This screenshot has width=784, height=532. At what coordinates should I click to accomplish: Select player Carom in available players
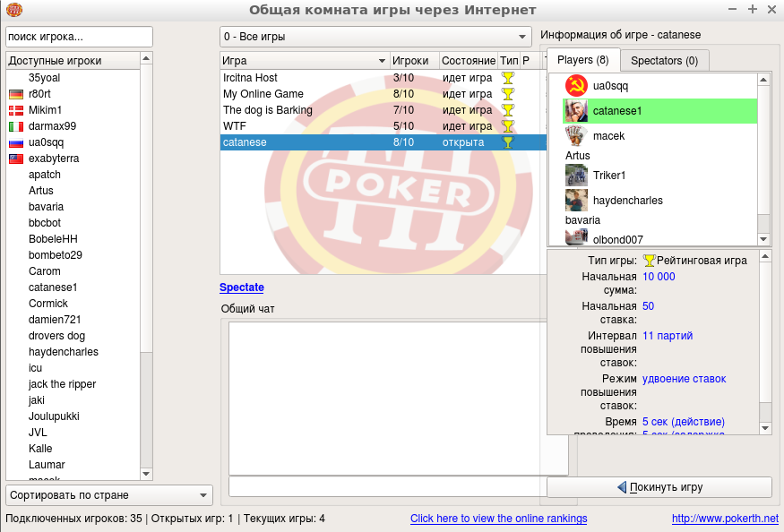coord(73,271)
